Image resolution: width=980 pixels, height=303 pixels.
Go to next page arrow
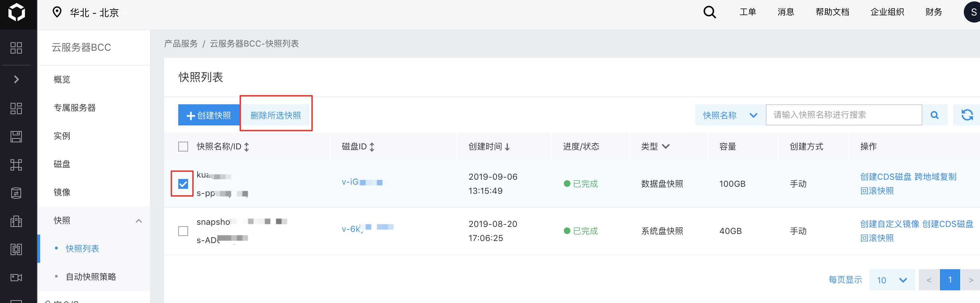(970, 280)
